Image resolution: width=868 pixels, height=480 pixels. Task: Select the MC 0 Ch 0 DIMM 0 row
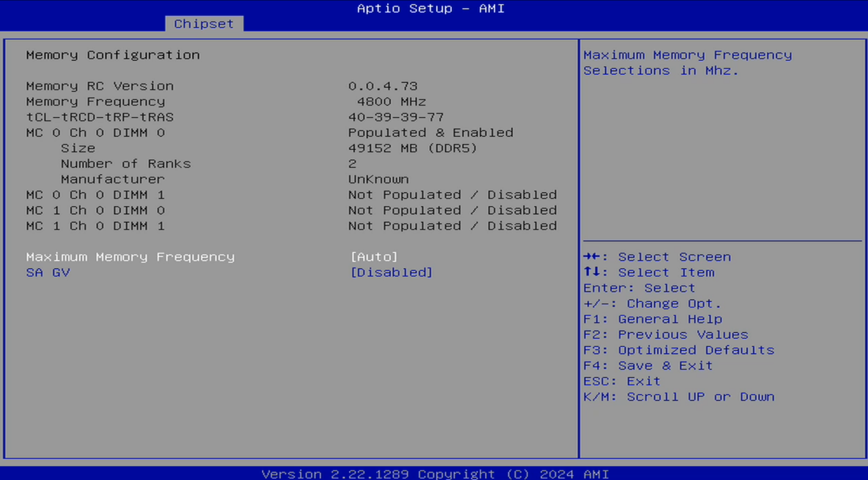[95, 133]
